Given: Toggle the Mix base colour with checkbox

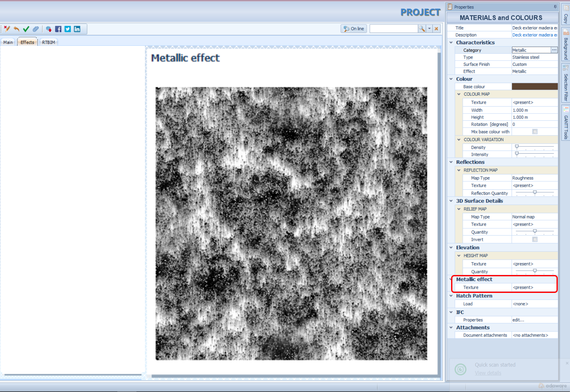Looking at the screenshot, I should pyautogui.click(x=535, y=132).
